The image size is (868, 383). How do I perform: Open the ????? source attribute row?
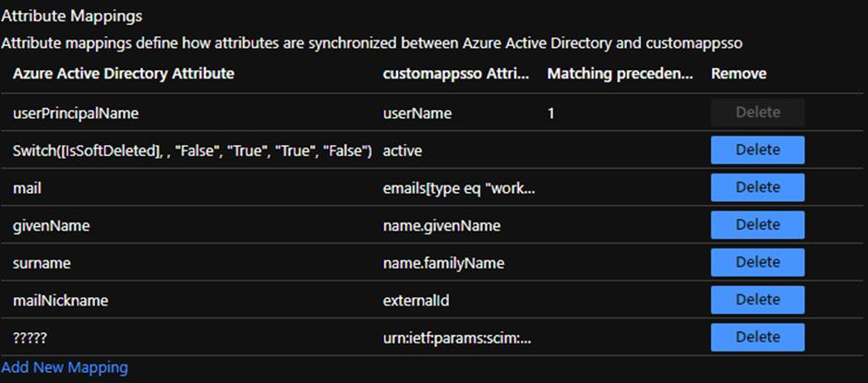[x=30, y=338]
